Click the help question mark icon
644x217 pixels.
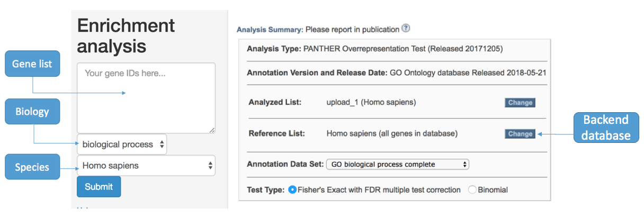[406, 29]
